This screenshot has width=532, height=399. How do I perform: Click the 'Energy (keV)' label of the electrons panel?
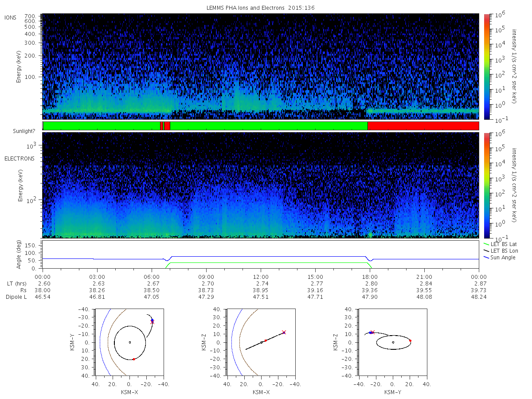tap(20, 185)
